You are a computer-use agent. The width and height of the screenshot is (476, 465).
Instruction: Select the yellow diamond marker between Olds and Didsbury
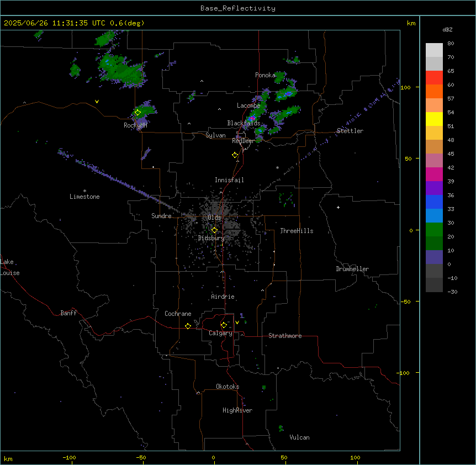tap(214, 230)
